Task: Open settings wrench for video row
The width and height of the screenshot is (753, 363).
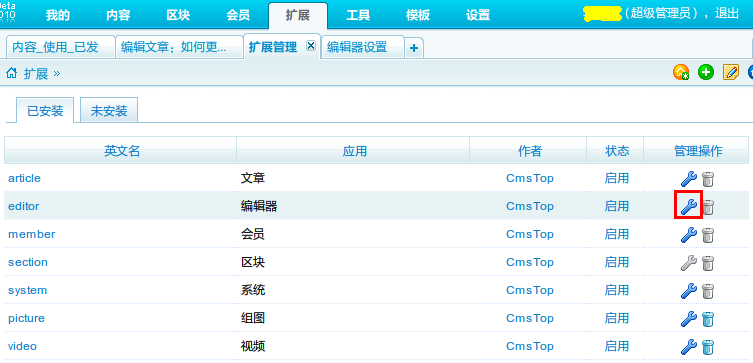Action: [x=689, y=347]
